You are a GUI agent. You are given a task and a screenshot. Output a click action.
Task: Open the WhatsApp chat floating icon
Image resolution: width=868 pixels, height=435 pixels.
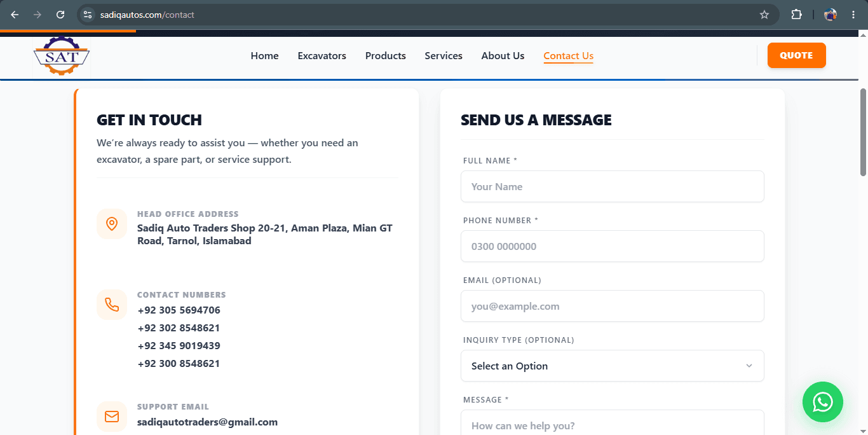822,402
